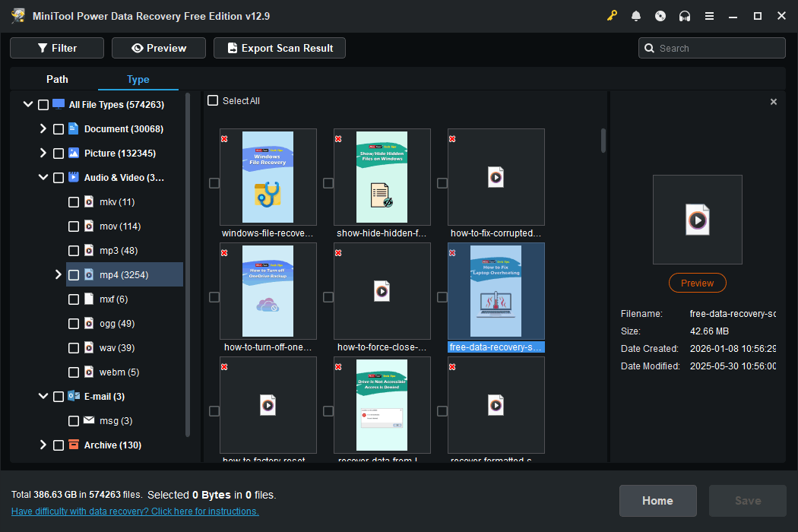Open the hamburger menu

click(709, 16)
